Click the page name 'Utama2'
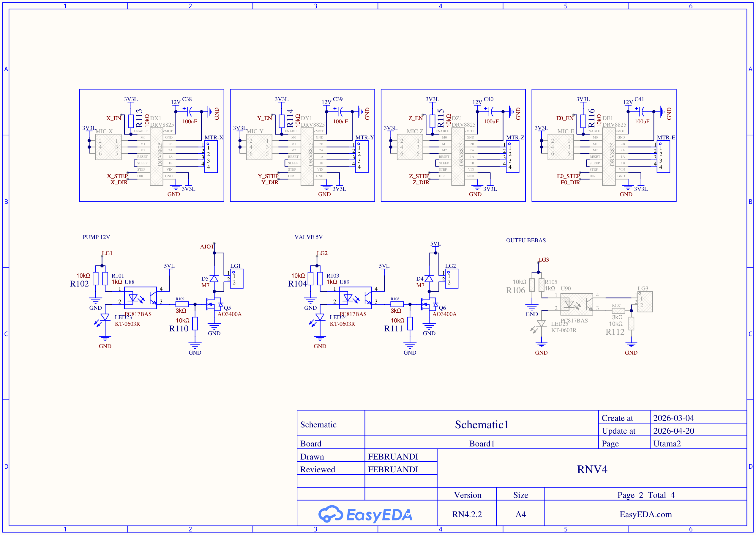 point(667,444)
